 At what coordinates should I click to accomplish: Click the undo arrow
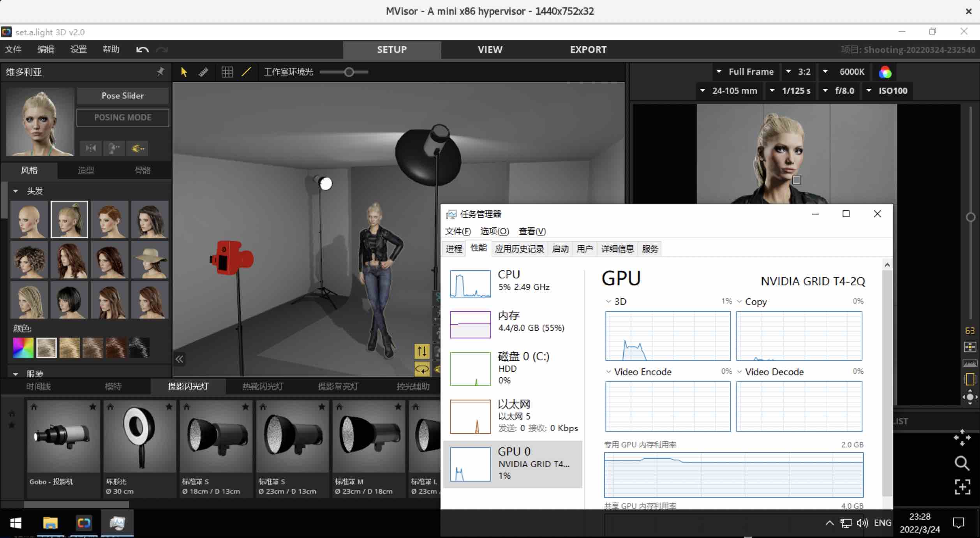click(142, 49)
